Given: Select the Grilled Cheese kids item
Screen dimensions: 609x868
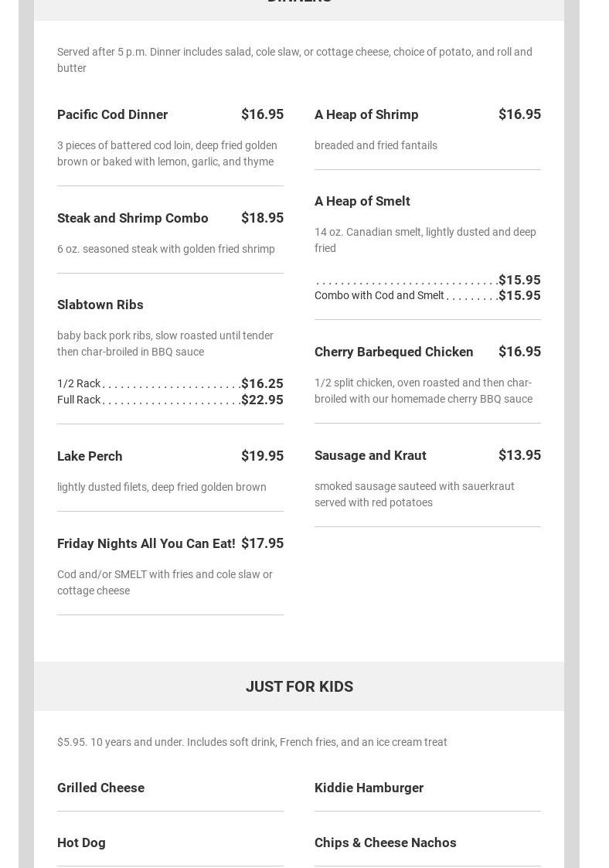Looking at the screenshot, I should pyautogui.click(x=100, y=788).
